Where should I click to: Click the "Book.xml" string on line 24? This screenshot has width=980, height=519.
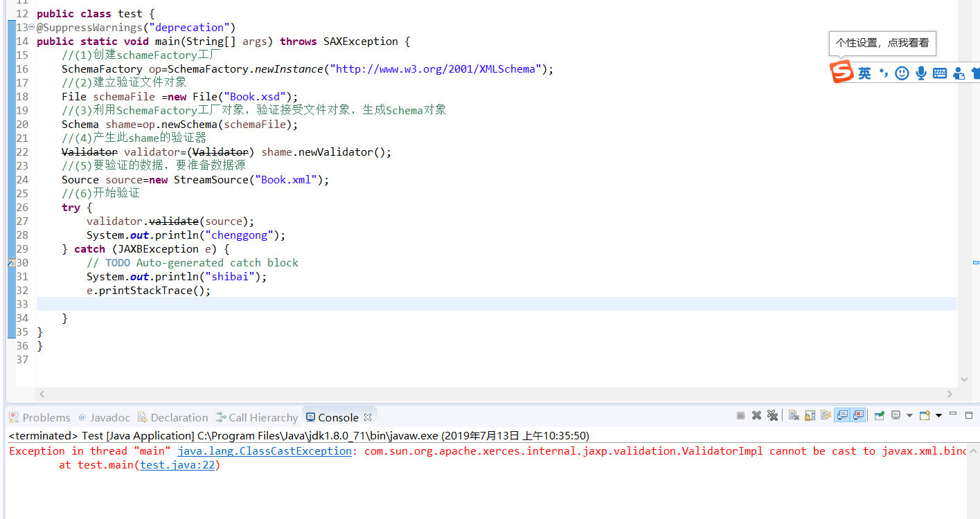[x=286, y=180]
